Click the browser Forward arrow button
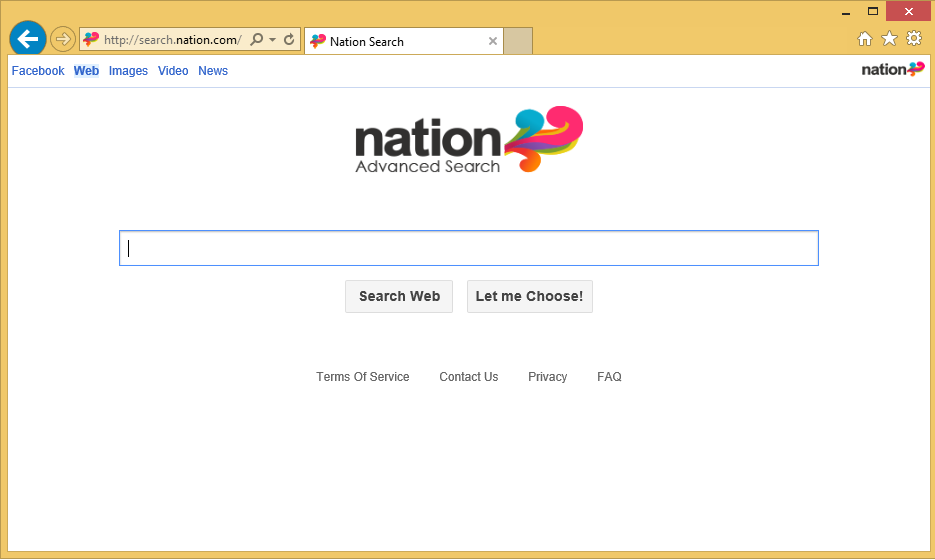Image resolution: width=935 pixels, height=560 pixels. click(x=63, y=40)
